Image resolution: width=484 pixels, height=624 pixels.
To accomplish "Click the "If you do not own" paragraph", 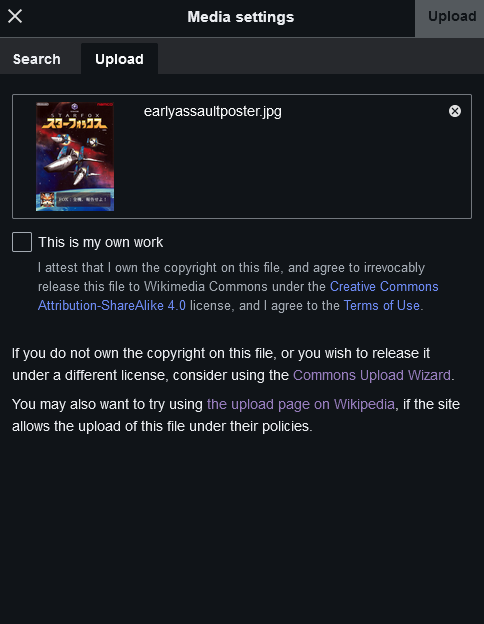I will click(233, 364).
